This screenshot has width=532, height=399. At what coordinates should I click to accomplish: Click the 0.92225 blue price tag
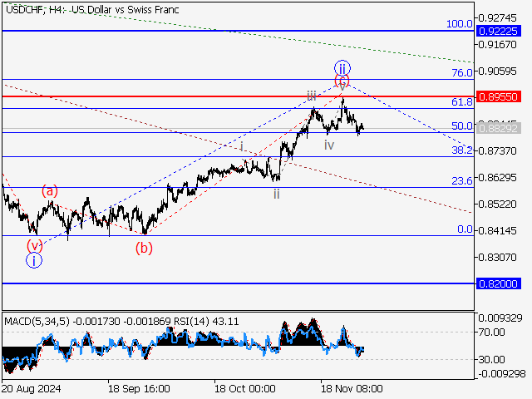pyautogui.click(x=500, y=31)
